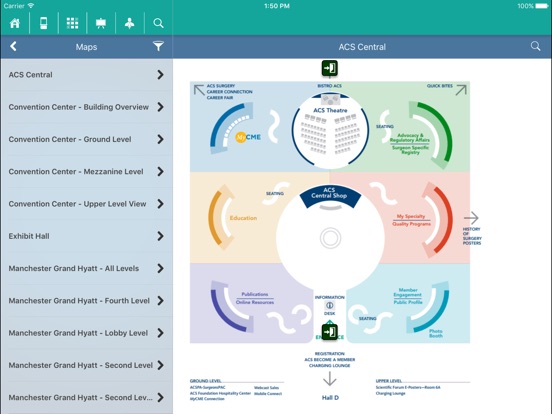The image size is (552, 414).
Task: Tap the Information Desk icon on map
Action: click(330, 305)
